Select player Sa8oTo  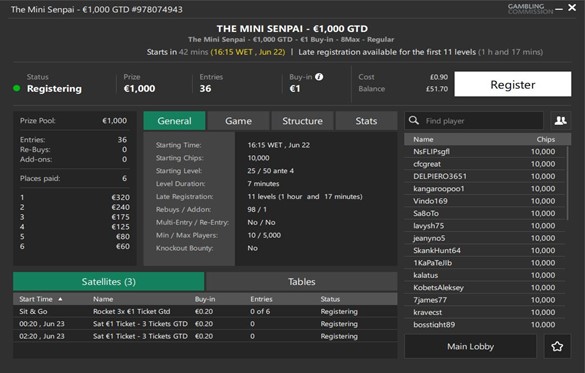coord(485,213)
